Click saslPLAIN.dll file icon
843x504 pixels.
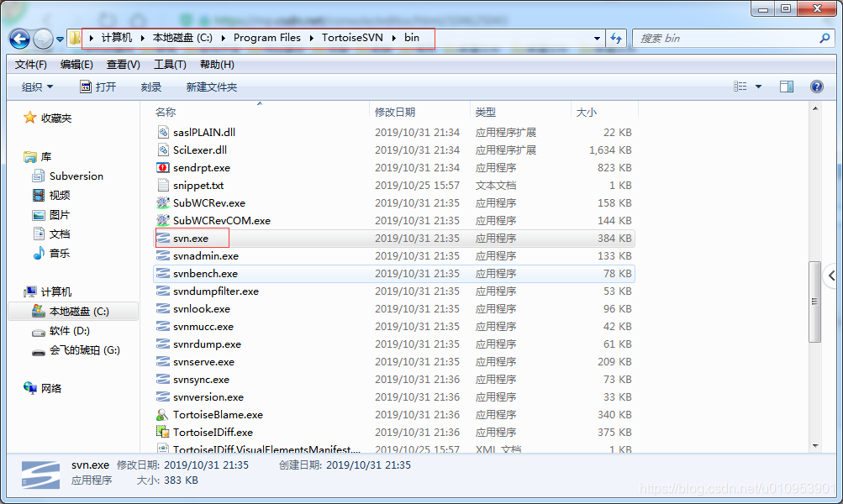point(163,132)
